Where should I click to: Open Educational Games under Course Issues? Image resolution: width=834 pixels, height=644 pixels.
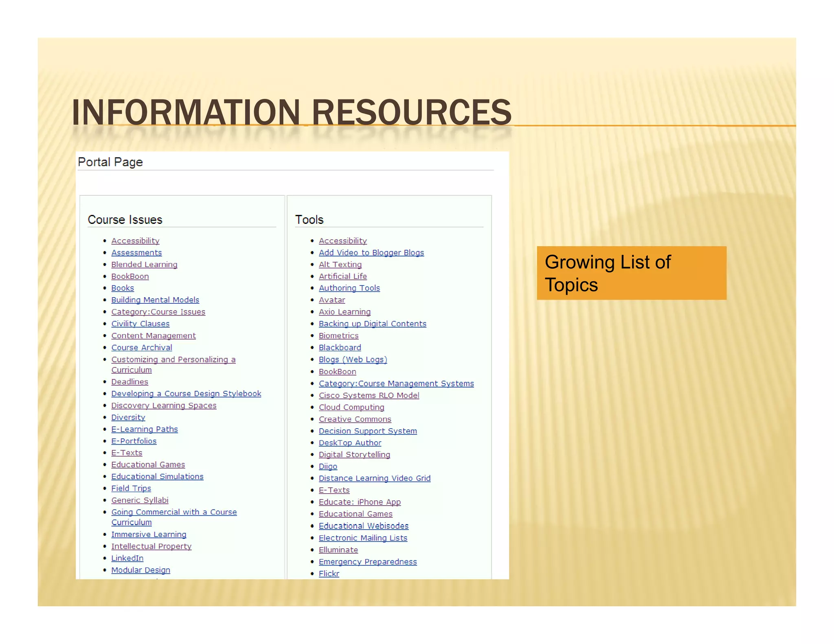click(x=148, y=464)
